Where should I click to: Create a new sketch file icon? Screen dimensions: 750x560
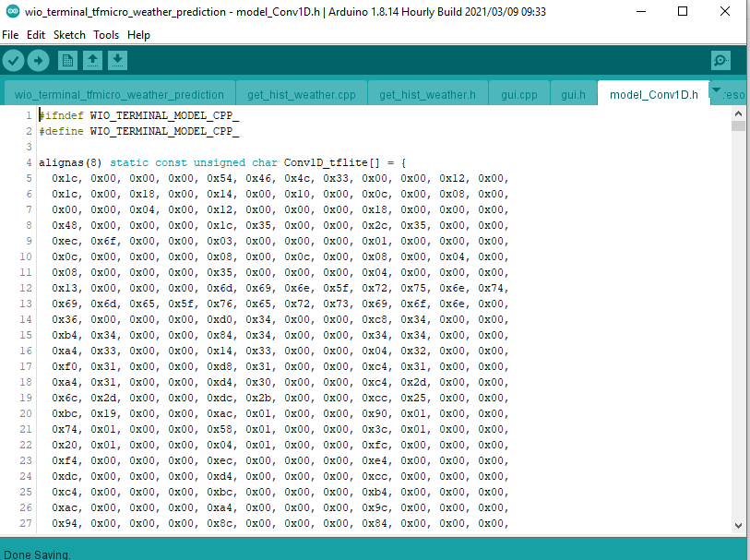67,61
